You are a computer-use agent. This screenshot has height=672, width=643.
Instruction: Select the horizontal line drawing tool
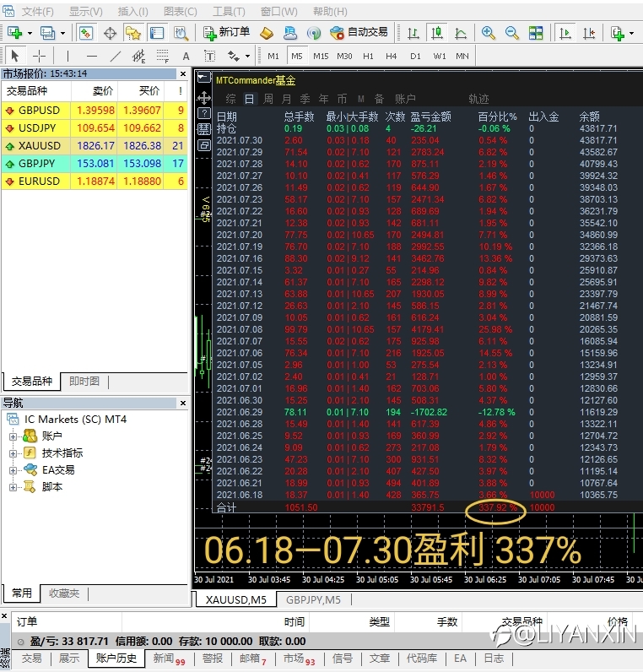[92, 57]
